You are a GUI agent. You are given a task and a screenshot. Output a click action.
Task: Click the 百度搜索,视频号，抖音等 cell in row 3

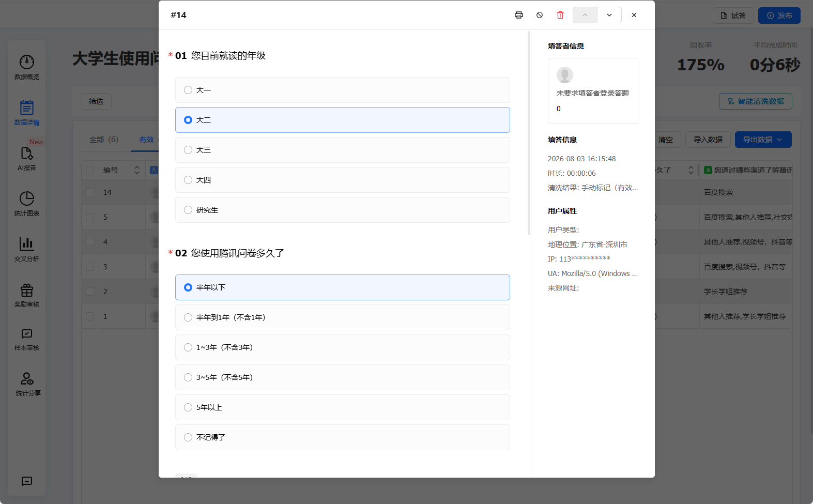coord(745,267)
